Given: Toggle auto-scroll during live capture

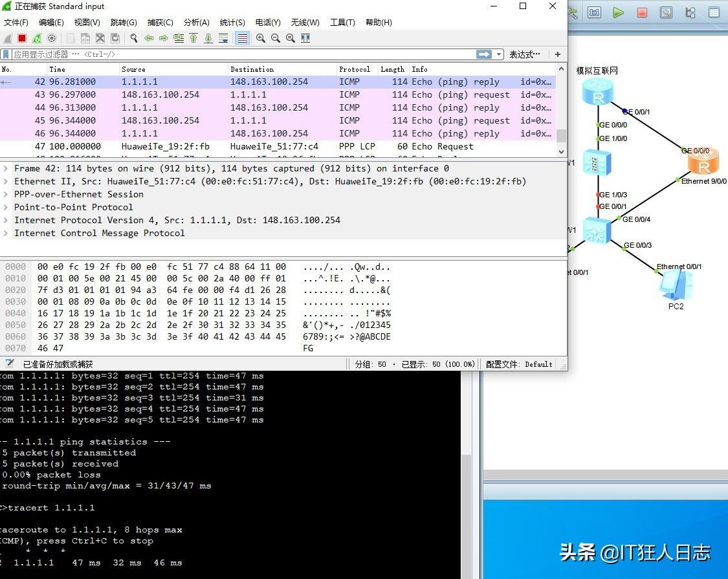Looking at the screenshot, I should pyautogui.click(x=223, y=38).
